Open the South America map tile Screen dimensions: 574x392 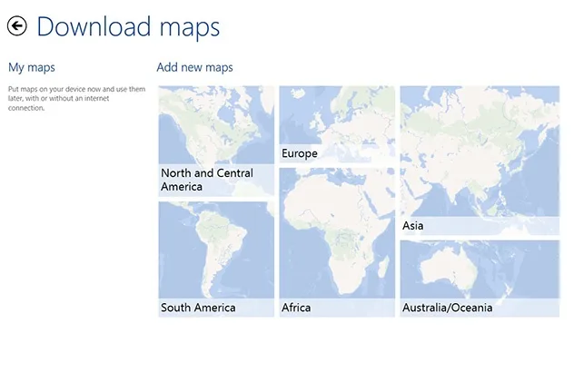(216, 260)
